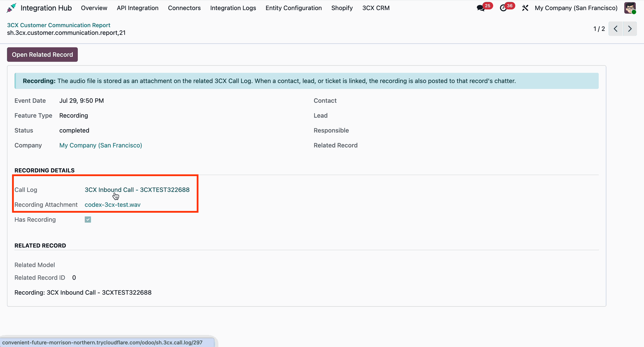Viewport: 644px width, 347px height.
Task: Open the Entity Configuration menu
Action: (x=293, y=8)
